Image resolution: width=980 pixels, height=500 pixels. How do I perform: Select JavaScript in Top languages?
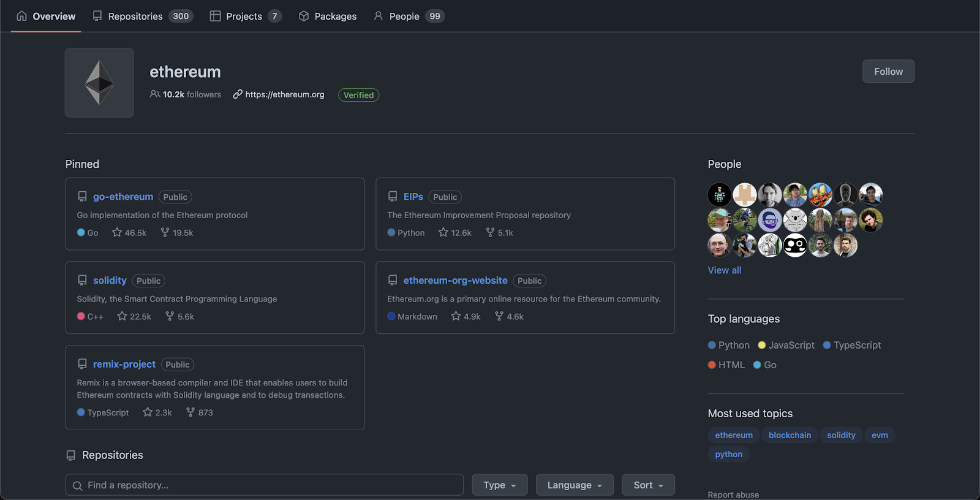pyautogui.click(x=786, y=345)
